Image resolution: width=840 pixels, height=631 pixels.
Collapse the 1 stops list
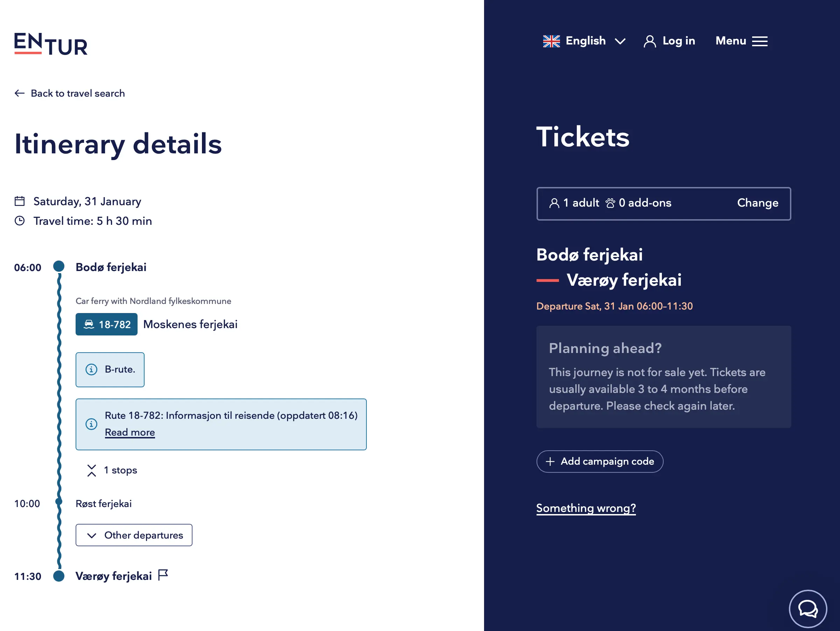[x=112, y=470]
